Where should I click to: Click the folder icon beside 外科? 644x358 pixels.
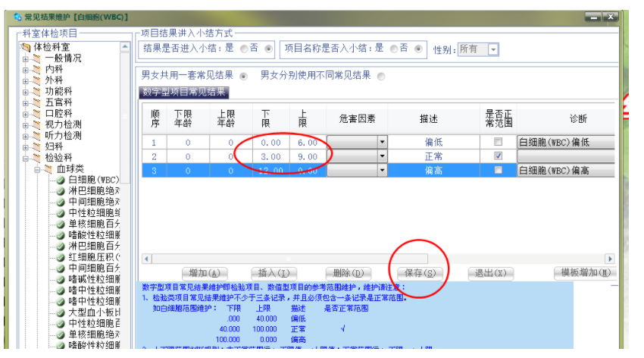click(37, 80)
